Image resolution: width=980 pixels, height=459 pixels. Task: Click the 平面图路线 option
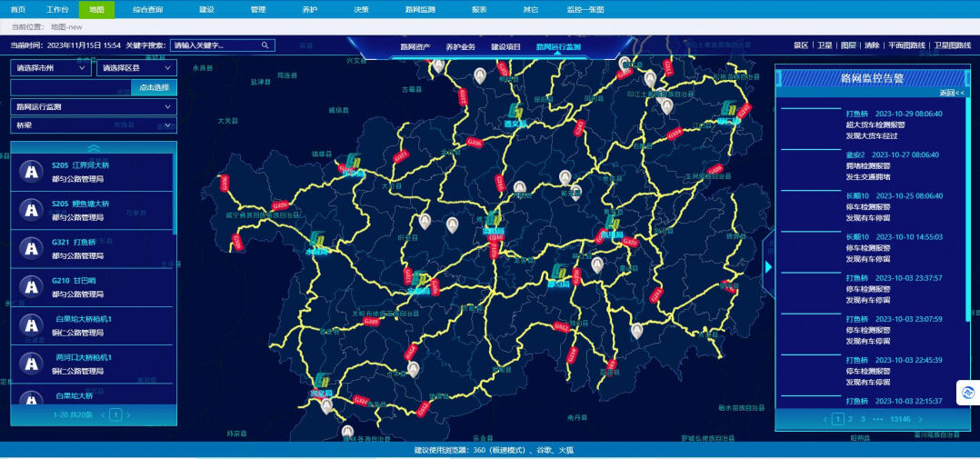click(x=907, y=45)
